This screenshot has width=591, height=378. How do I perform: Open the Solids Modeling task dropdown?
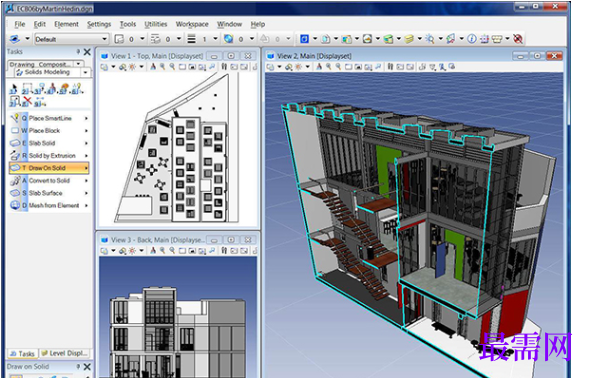tap(86, 72)
